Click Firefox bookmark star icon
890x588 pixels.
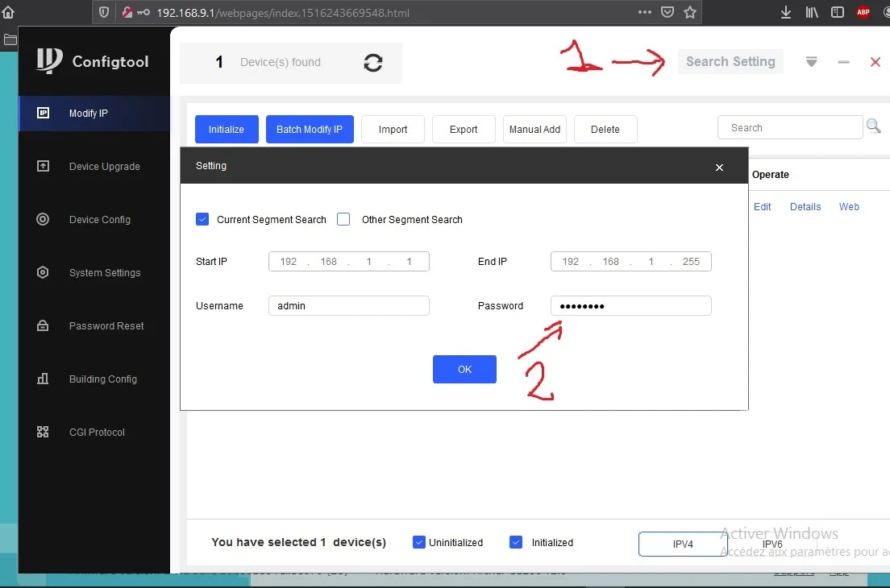point(689,12)
